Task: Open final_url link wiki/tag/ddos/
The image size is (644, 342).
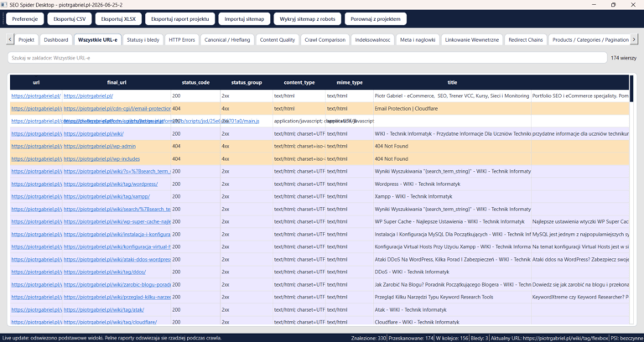Action: click(x=105, y=272)
